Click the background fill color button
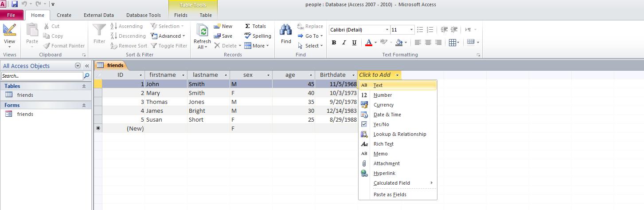The image size is (644, 210). click(399, 43)
